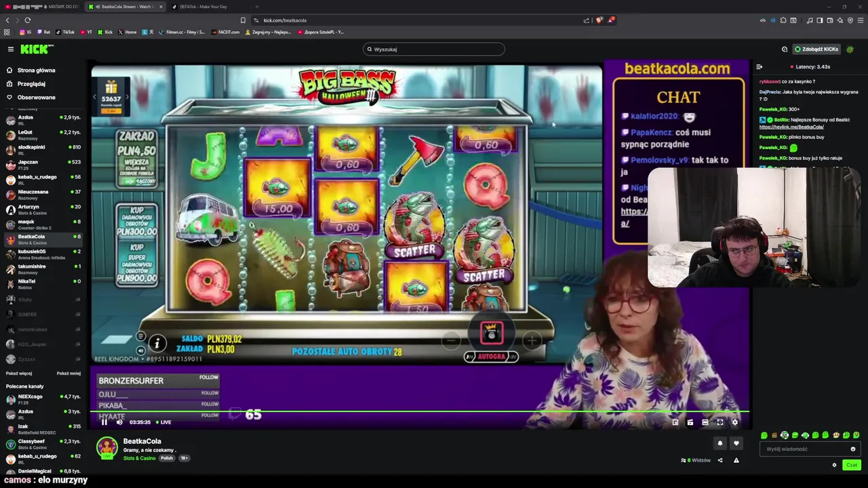
Task: Open Slots & Casino category link
Action: (139, 458)
